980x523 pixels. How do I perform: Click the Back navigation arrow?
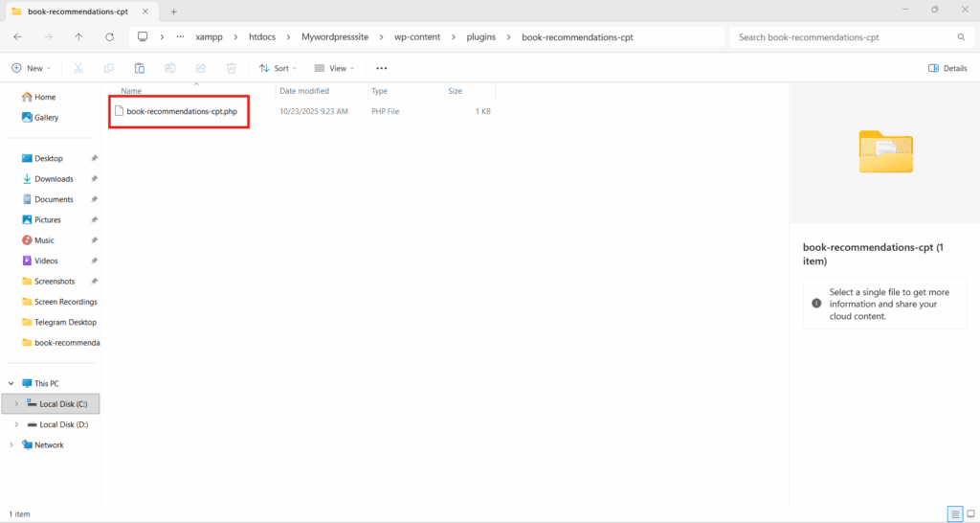(x=17, y=37)
